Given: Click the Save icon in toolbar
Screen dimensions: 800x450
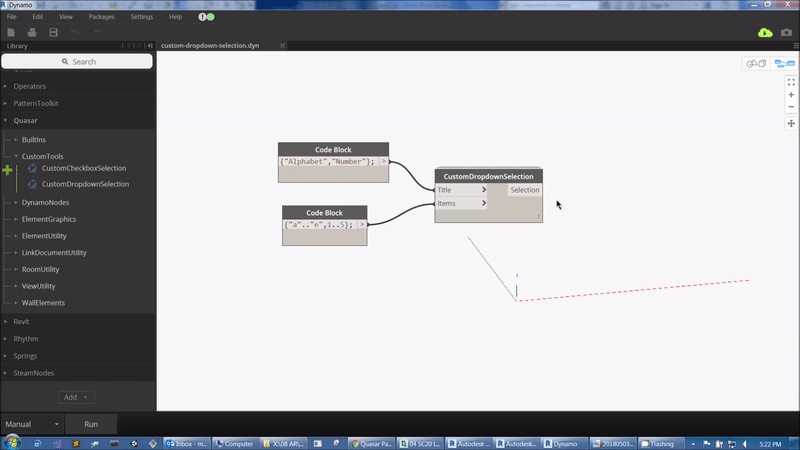Looking at the screenshot, I should pyautogui.click(x=54, y=33).
